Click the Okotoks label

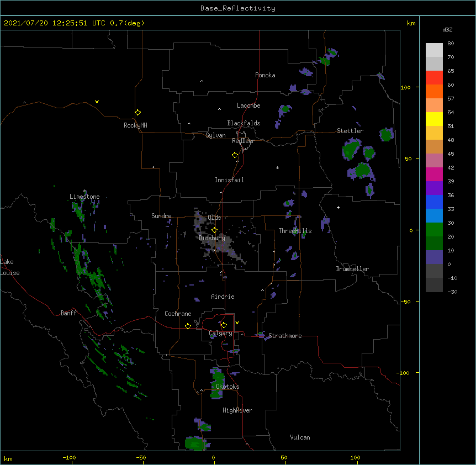[228, 387]
